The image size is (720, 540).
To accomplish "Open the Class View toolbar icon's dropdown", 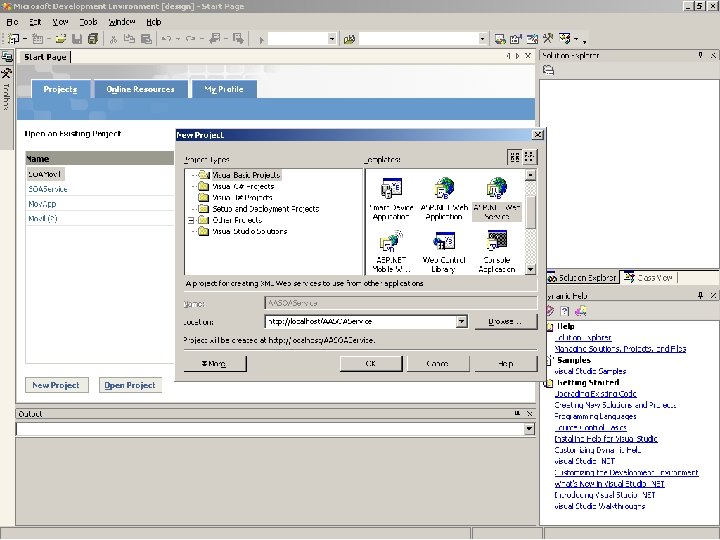I will (576, 39).
